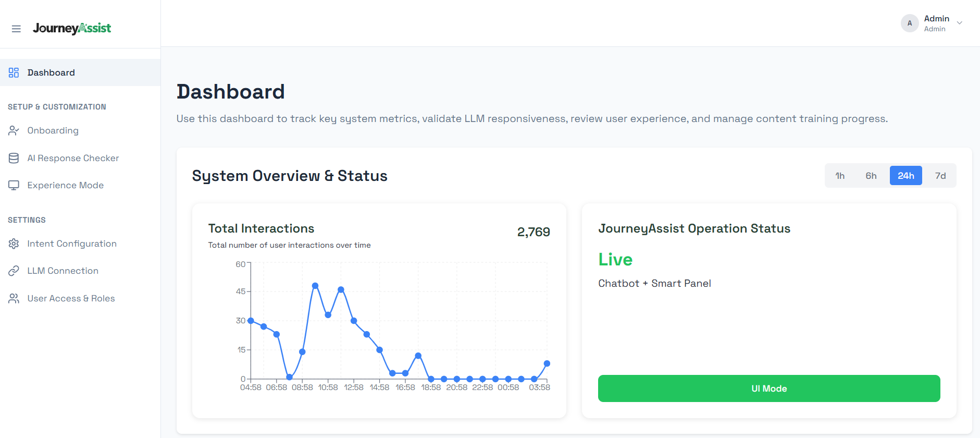Expand the Admin account dropdown chevron
980x438 pixels.
tap(960, 23)
